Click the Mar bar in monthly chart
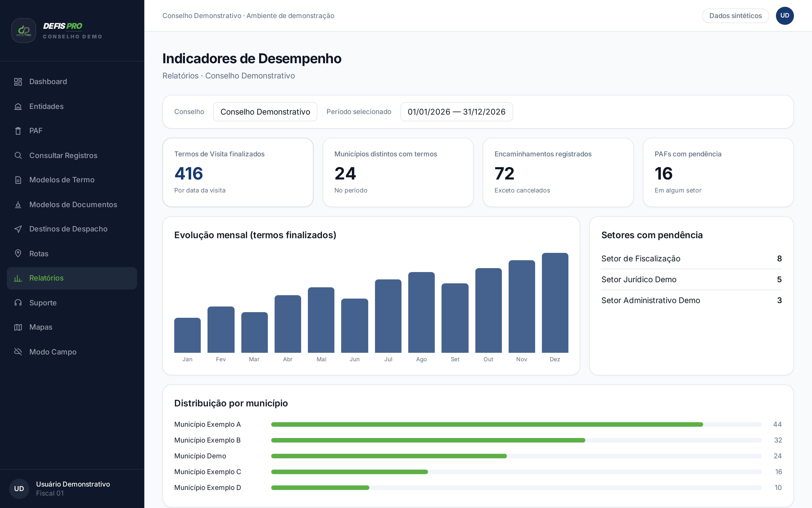 coord(254,333)
